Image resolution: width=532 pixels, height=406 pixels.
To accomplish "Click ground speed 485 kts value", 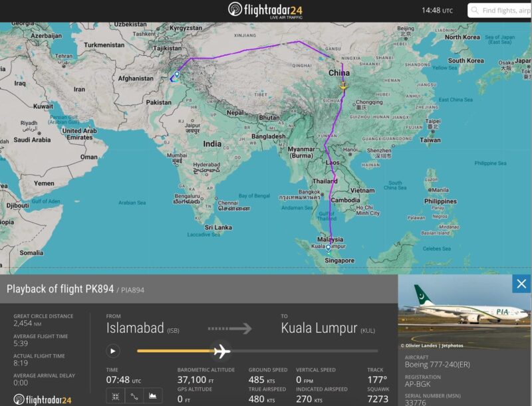I will 261,380.
